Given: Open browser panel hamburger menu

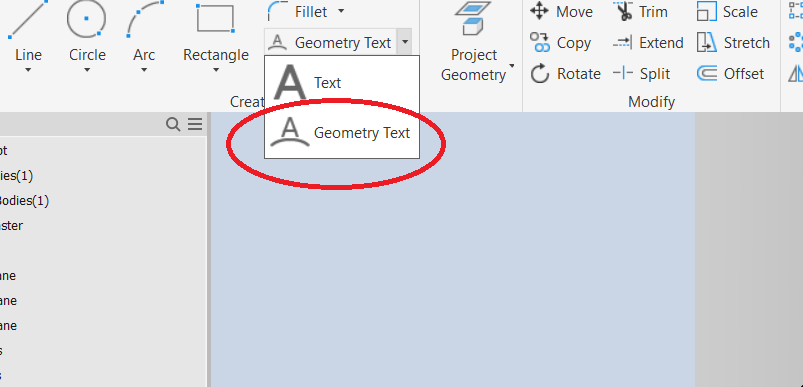Looking at the screenshot, I should click(195, 124).
